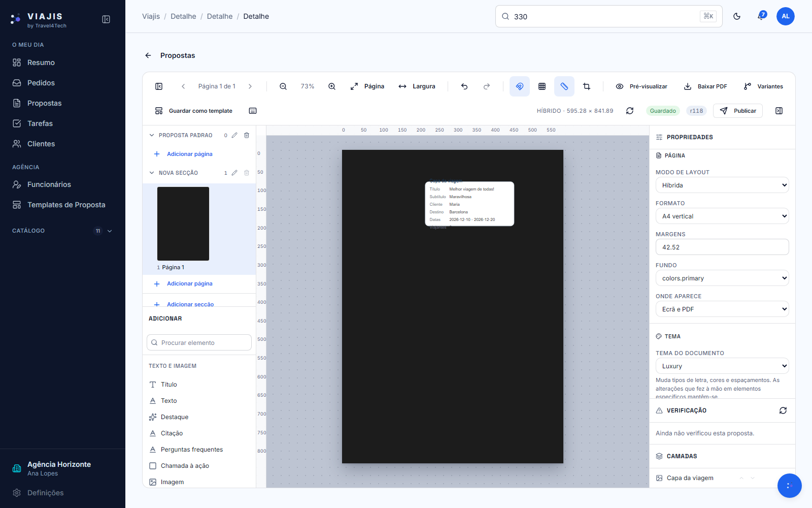The height and width of the screenshot is (508, 812).
Task: Edit NOVA SECÇÃO name pencil icon
Action: pos(234,173)
